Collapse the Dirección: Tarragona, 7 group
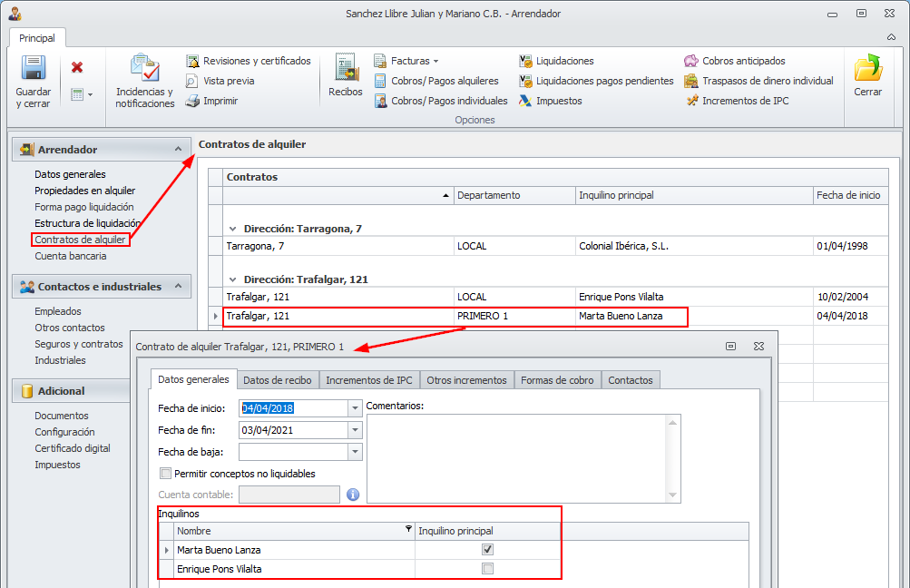The height and width of the screenshot is (588, 910). pyautogui.click(x=233, y=229)
